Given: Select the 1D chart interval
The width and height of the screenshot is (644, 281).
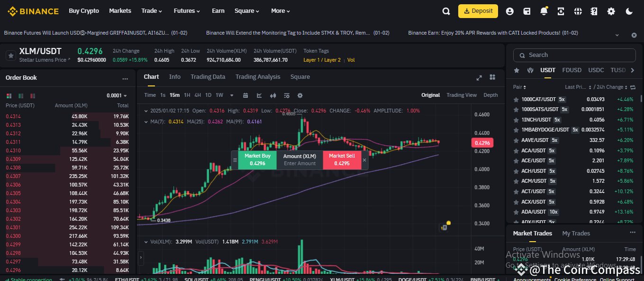Looking at the screenshot, I should (208, 95).
